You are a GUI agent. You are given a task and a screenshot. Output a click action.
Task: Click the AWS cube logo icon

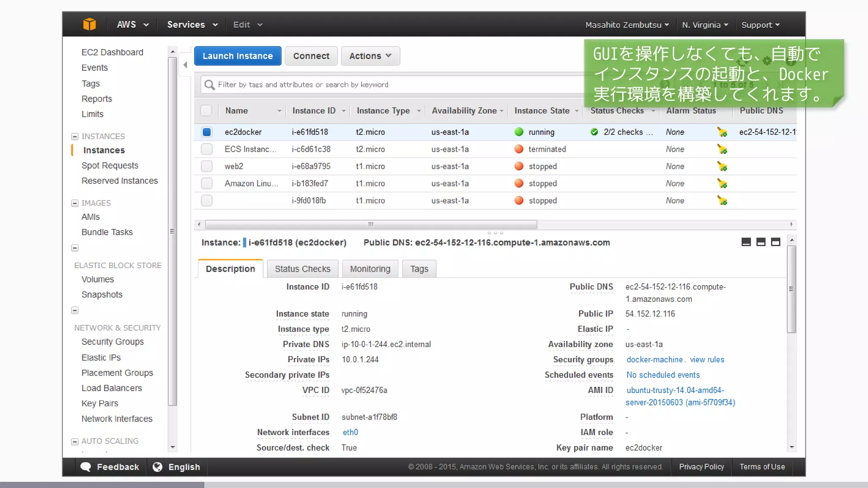pos(89,25)
